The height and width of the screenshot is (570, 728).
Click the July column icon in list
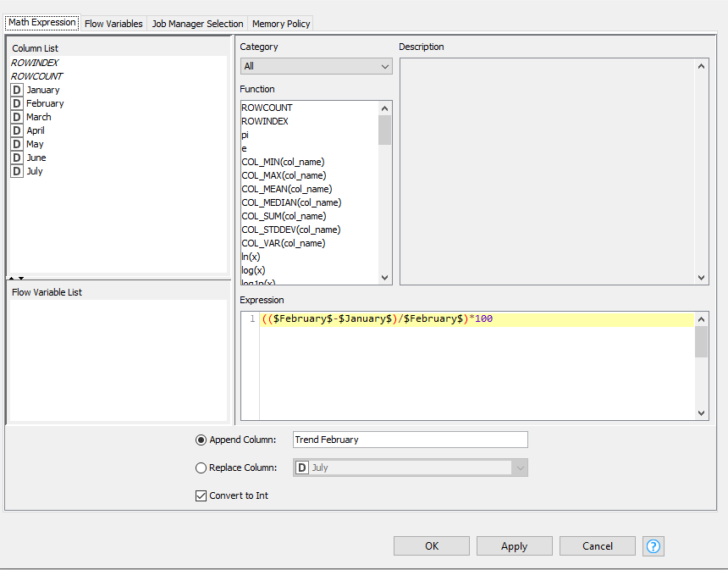click(17, 171)
